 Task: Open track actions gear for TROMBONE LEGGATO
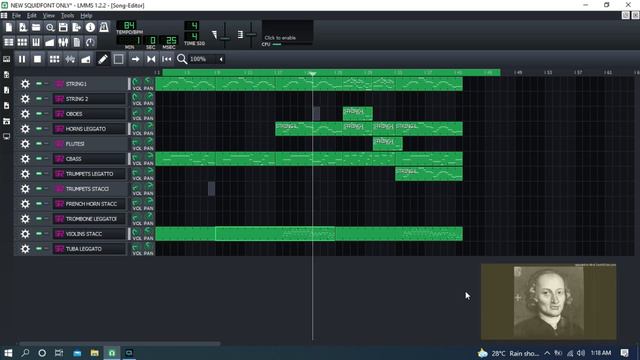tap(25, 219)
